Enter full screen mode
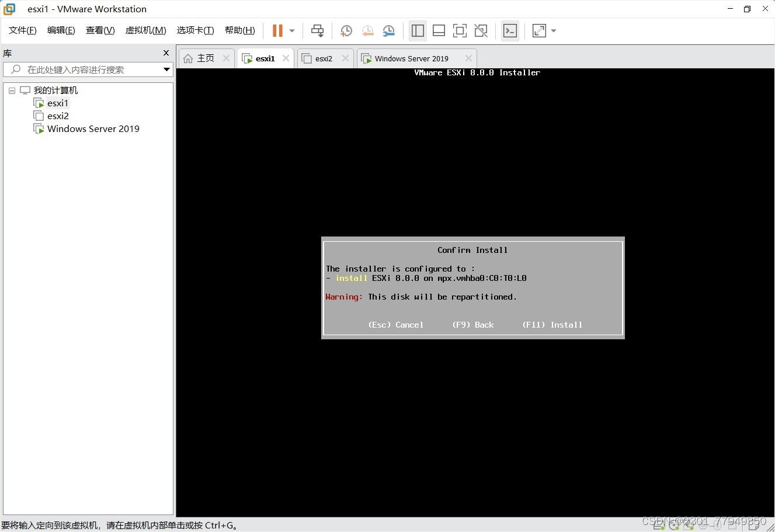The width and height of the screenshot is (775, 532). (460, 31)
